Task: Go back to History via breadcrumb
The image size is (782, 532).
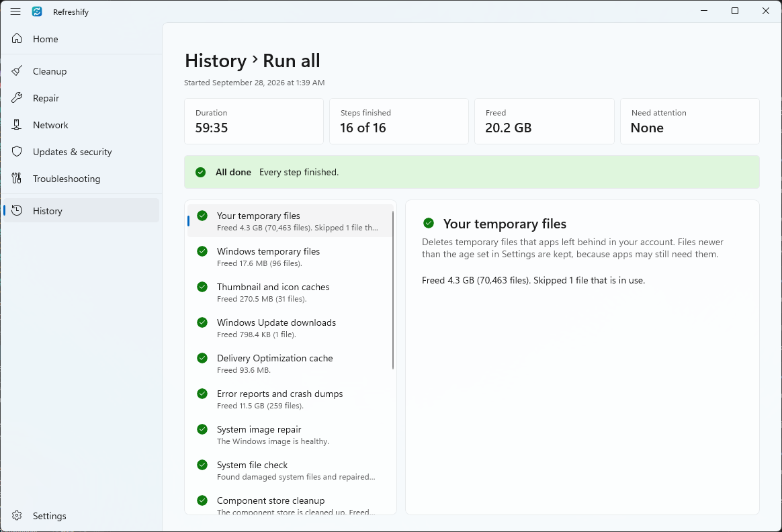Action: [x=216, y=61]
